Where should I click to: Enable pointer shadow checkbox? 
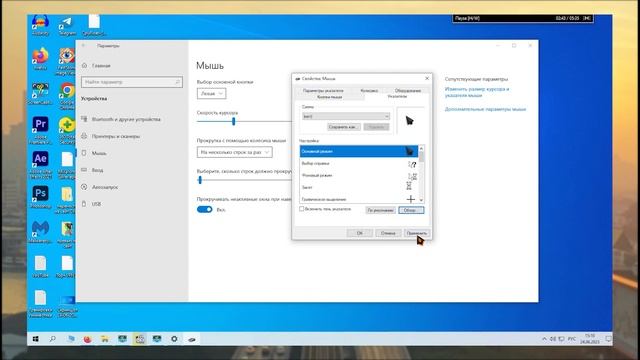pos(302,209)
